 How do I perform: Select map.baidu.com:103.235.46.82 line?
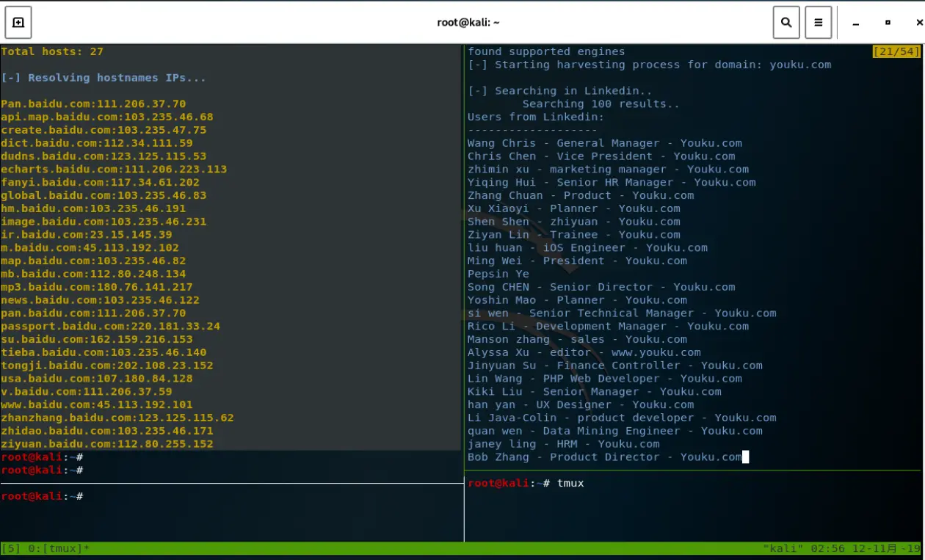coord(93,261)
